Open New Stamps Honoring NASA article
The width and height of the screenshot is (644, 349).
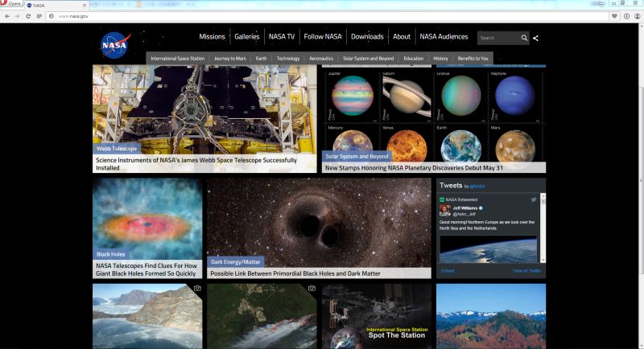[x=414, y=168]
